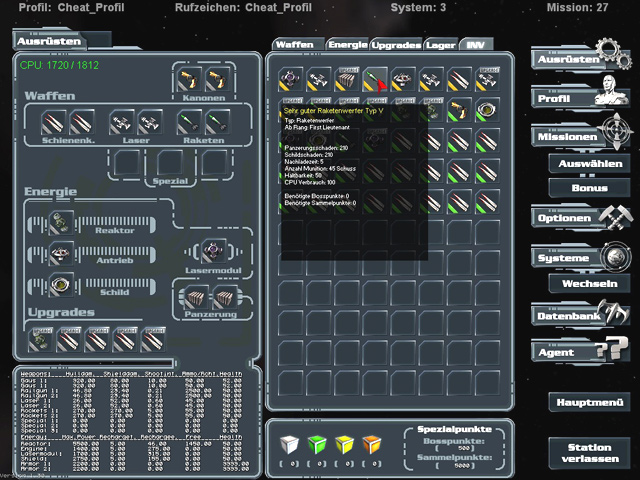The width and height of the screenshot is (640, 480).
Task: Select the second Kanonen weapon slot
Action: 218,79
